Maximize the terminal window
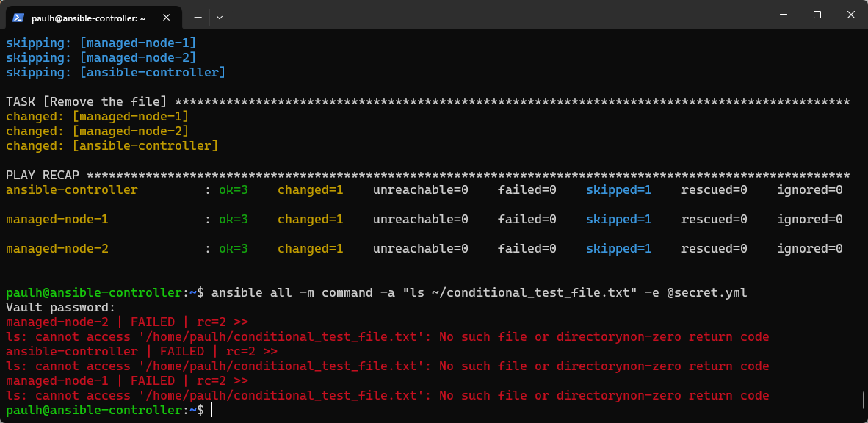 click(817, 15)
